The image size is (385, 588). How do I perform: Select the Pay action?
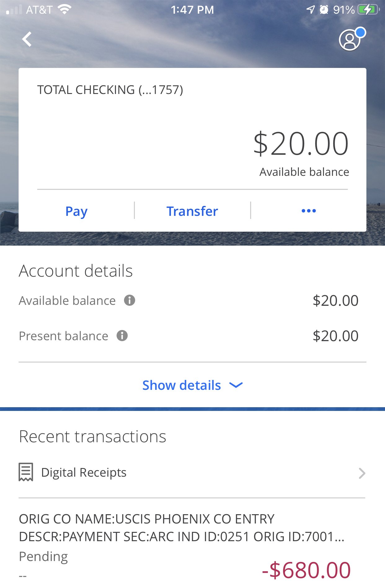click(x=76, y=211)
